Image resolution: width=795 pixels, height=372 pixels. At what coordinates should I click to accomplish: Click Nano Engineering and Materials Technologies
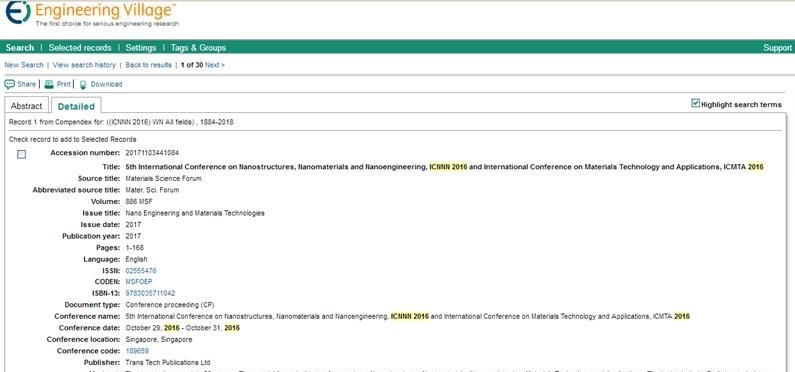click(x=195, y=213)
